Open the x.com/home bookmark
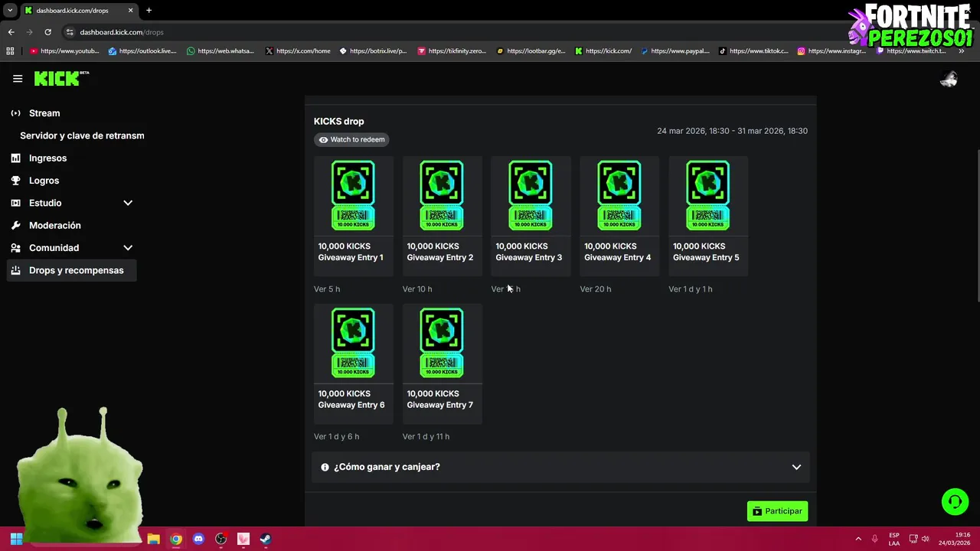980x551 pixels. click(298, 51)
